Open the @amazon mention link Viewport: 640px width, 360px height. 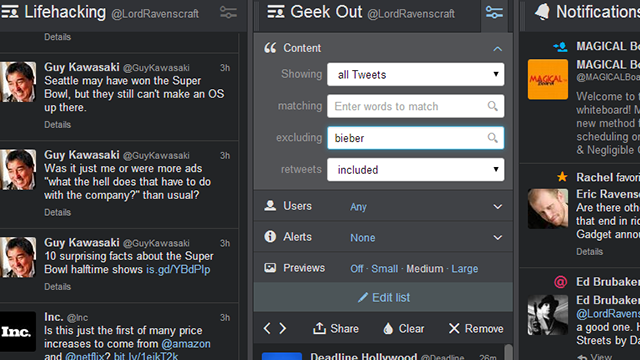coord(186,344)
